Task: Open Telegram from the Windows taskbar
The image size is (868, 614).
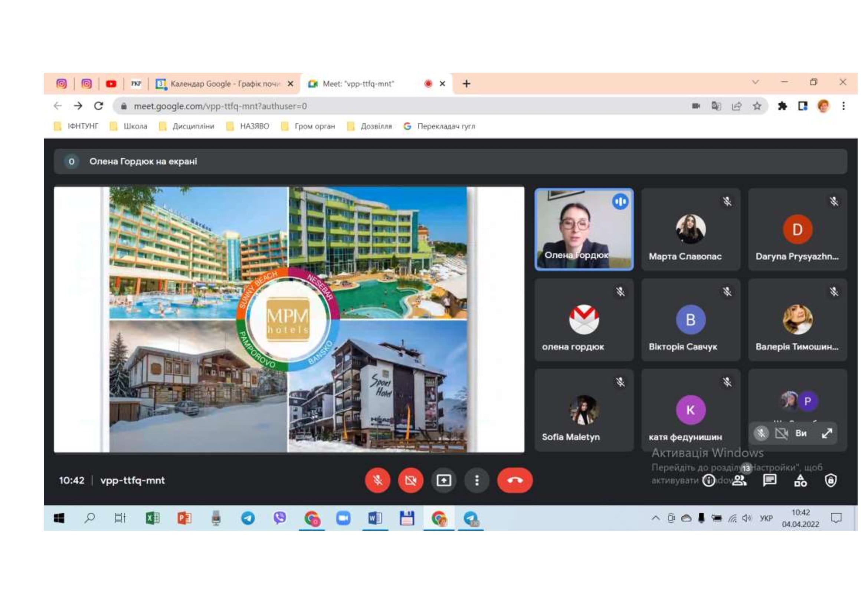Action: click(x=248, y=518)
